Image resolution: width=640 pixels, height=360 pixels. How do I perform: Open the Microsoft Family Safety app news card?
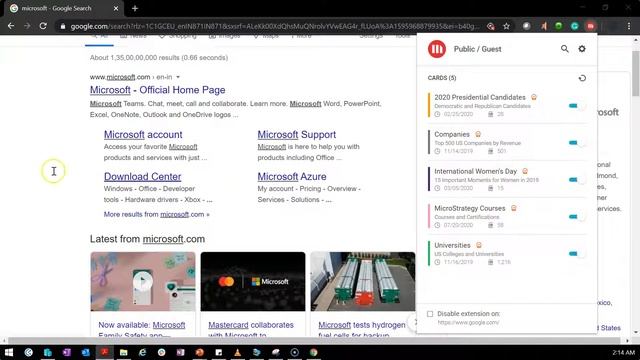[143, 282]
